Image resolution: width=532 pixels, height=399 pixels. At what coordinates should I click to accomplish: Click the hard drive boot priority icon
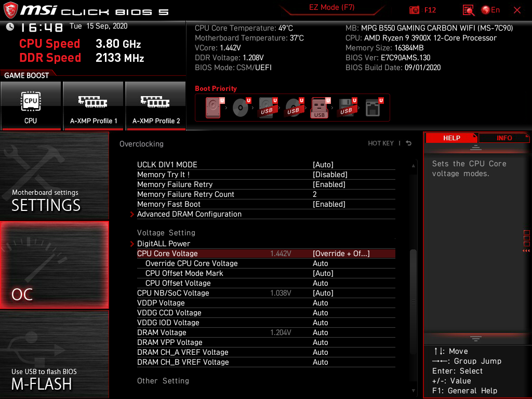pyautogui.click(x=214, y=108)
